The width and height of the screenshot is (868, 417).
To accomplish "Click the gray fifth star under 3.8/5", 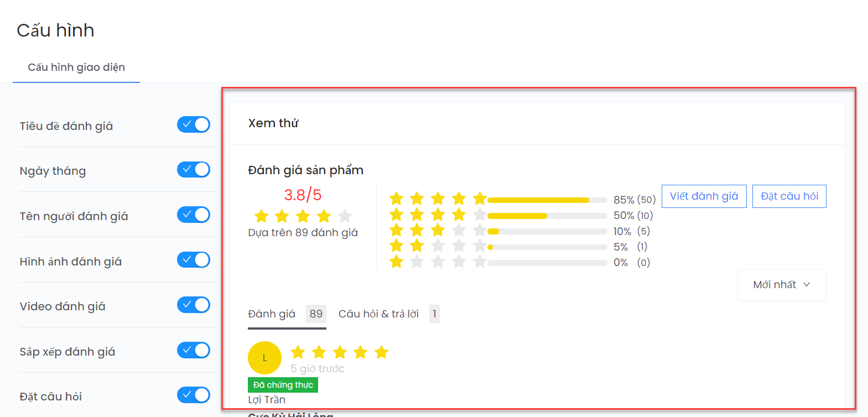I will tap(345, 216).
